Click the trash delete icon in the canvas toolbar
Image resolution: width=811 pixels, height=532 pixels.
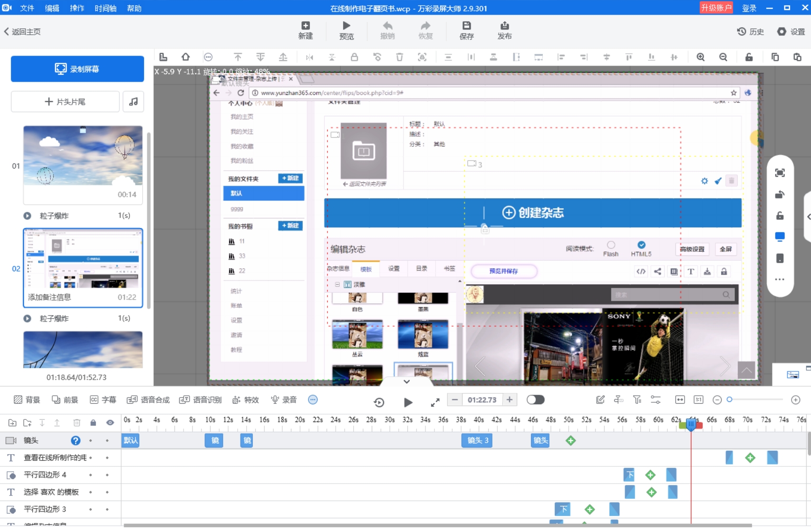[x=399, y=57]
